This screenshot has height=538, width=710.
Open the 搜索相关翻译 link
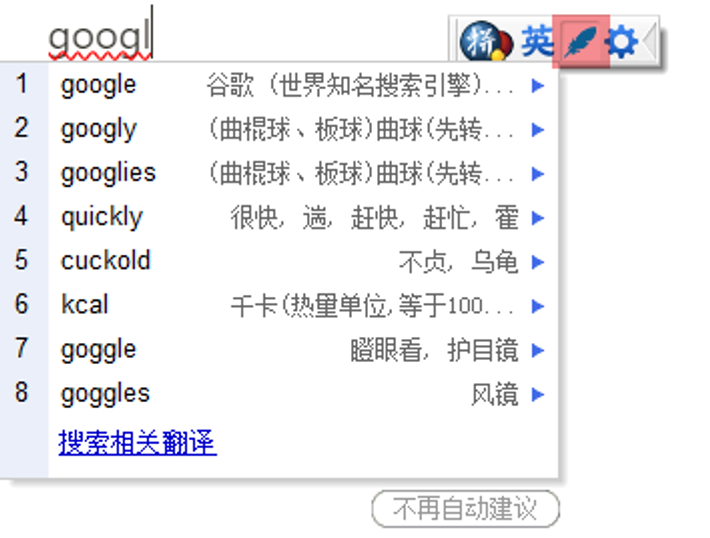(138, 442)
